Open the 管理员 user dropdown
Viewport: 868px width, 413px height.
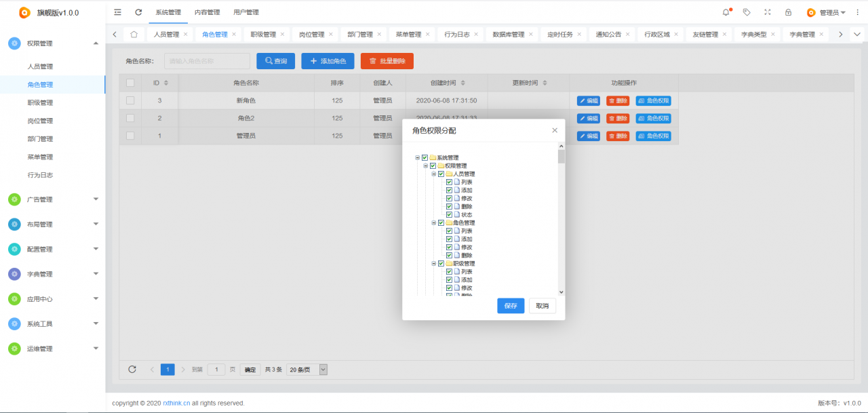[827, 12]
